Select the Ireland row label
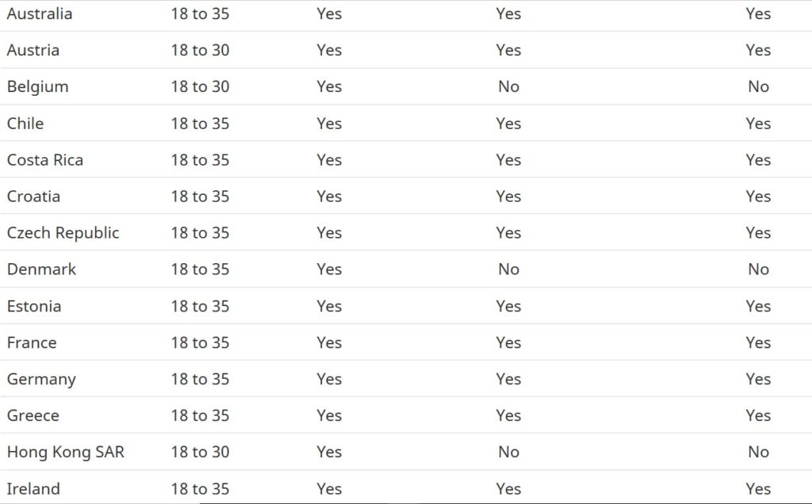Screen dimensions: 812x504 coord(33,489)
